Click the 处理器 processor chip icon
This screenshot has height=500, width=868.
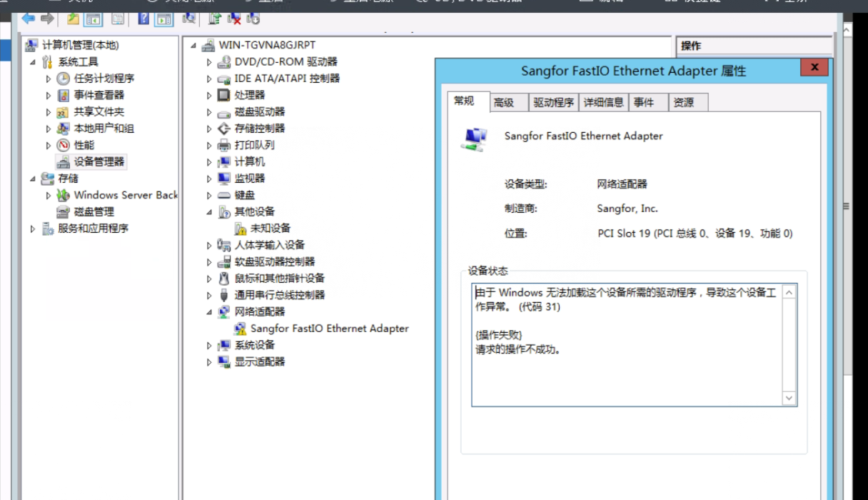tap(224, 95)
